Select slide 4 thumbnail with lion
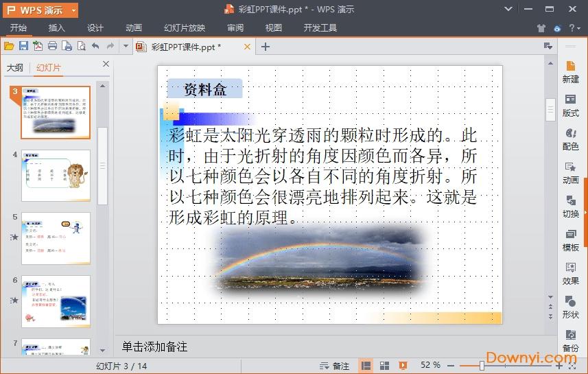588x374 pixels. [56, 176]
